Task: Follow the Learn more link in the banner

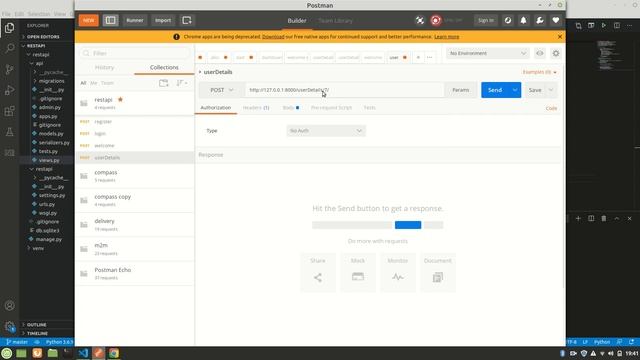Action: click(447, 37)
